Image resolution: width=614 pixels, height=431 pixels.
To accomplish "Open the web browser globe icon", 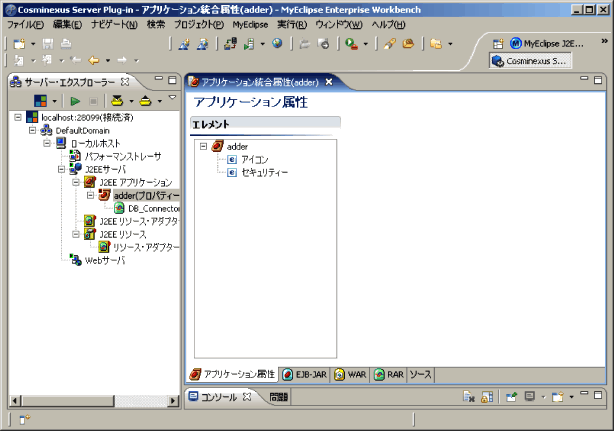I will point(277,43).
